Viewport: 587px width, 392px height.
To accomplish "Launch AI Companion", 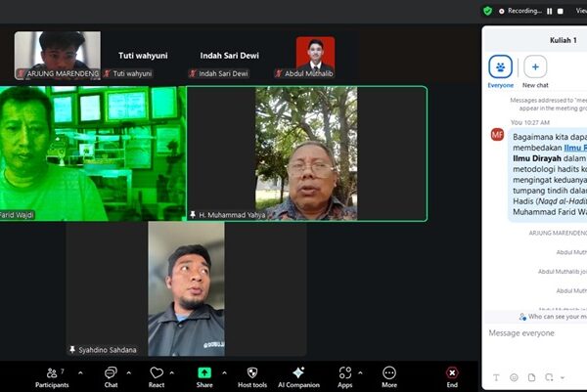I will [x=298, y=377].
